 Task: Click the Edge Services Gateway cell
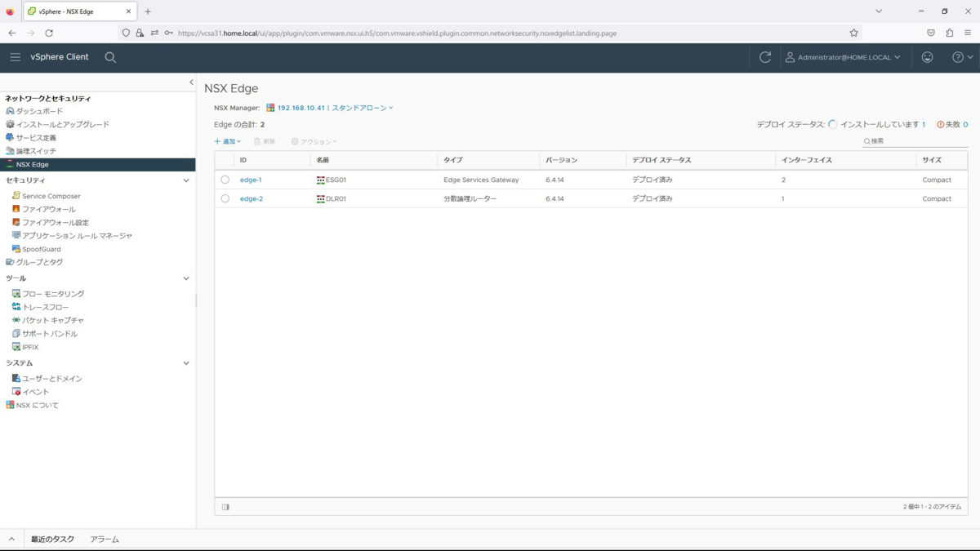click(481, 180)
